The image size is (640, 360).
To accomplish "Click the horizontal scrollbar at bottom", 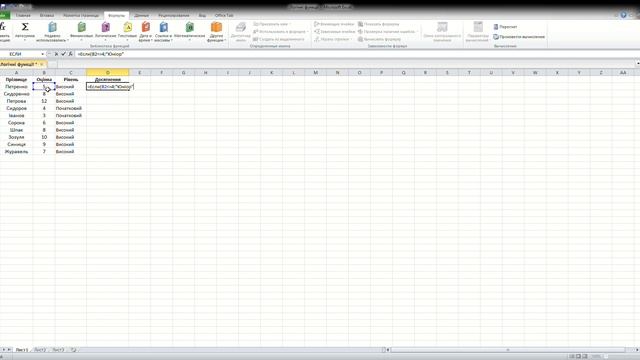I will click(x=508, y=350).
